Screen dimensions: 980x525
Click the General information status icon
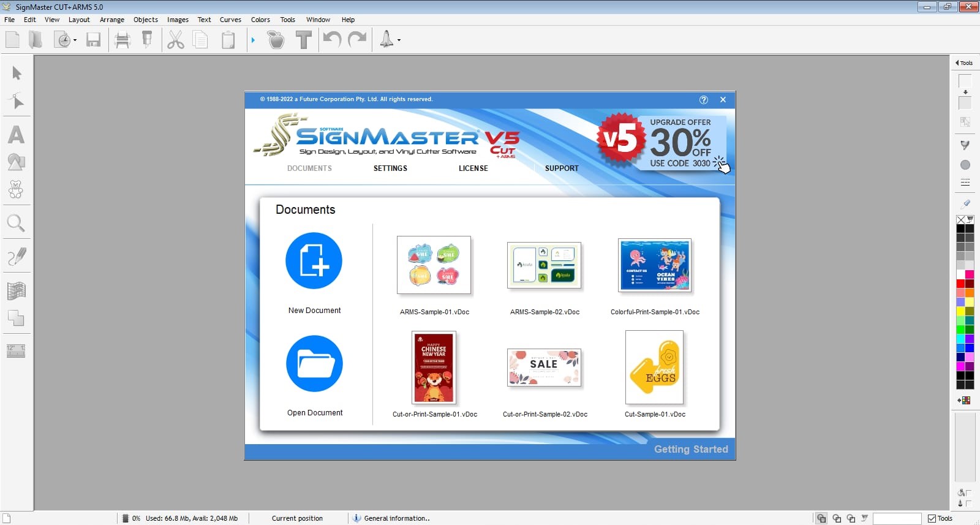tap(356, 518)
